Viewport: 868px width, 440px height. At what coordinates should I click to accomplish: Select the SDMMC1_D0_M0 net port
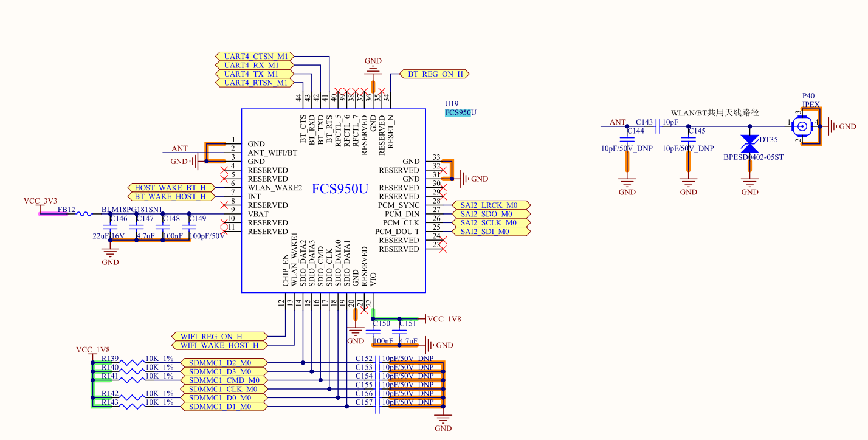(224, 397)
